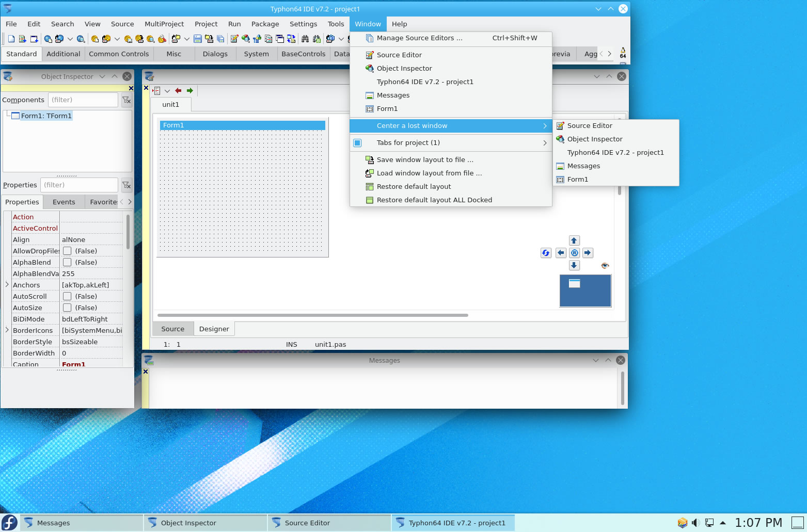Click Source Editor button in the taskbar
807x532 pixels.
(329, 523)
